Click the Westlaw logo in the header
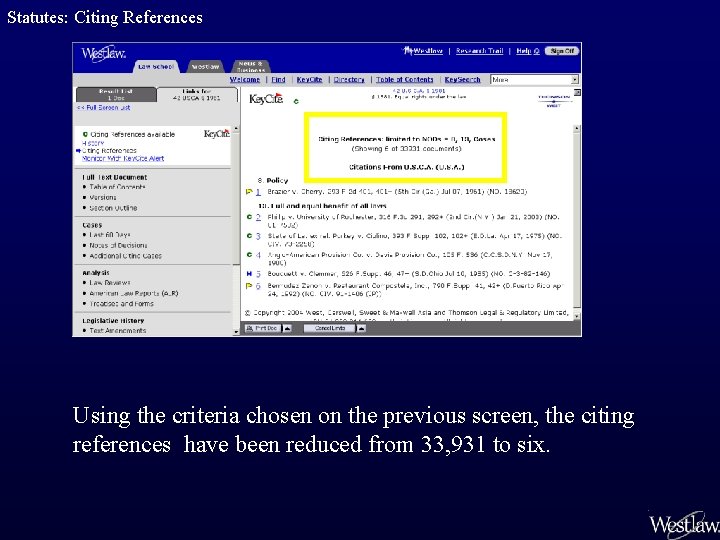 coord(103,54)
